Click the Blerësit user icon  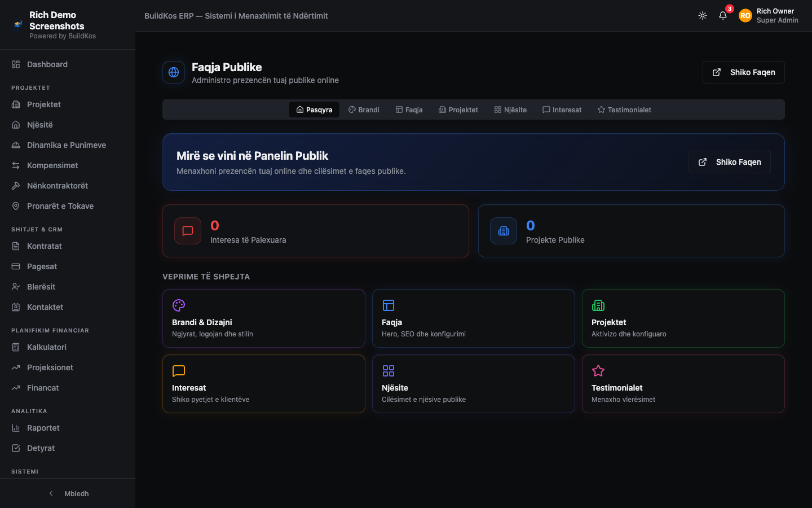pyautogui.click(x=16, y=287)
